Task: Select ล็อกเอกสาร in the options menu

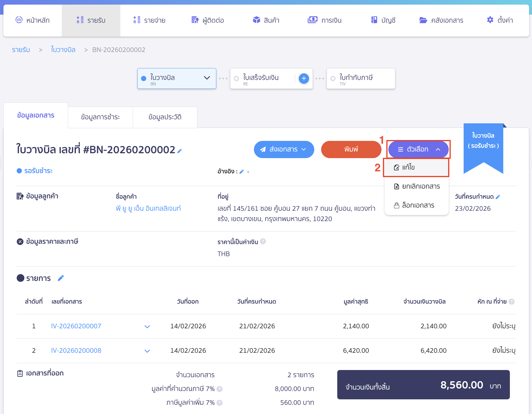Action: [417, 206]
